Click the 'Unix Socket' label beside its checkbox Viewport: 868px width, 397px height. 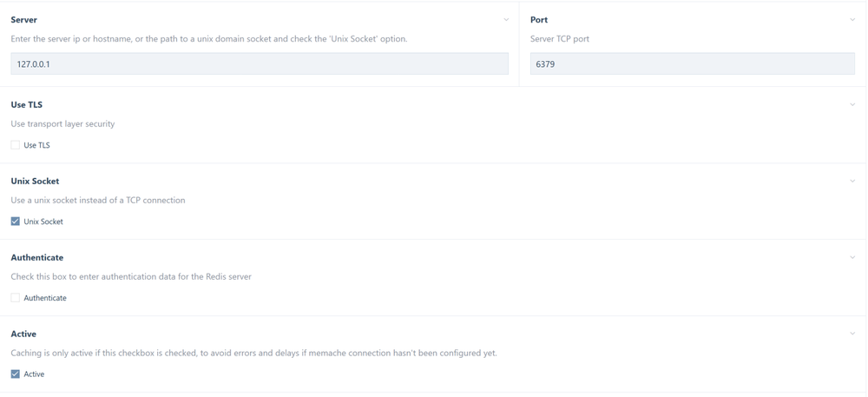[43, 222]
